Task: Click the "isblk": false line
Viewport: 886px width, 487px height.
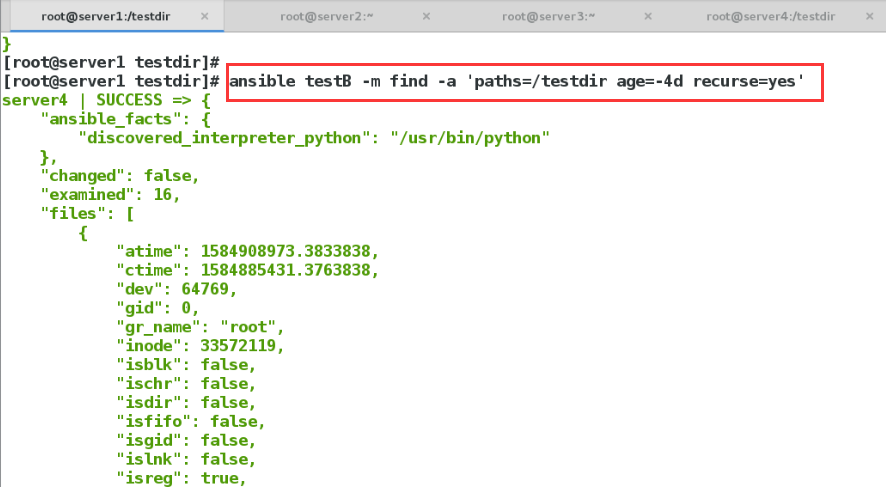Action: (x=186, y=365)
